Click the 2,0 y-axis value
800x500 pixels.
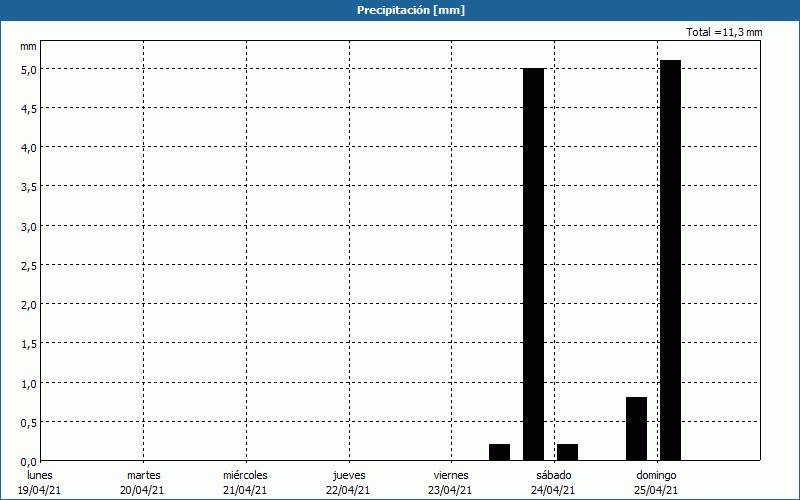point(29,305)
